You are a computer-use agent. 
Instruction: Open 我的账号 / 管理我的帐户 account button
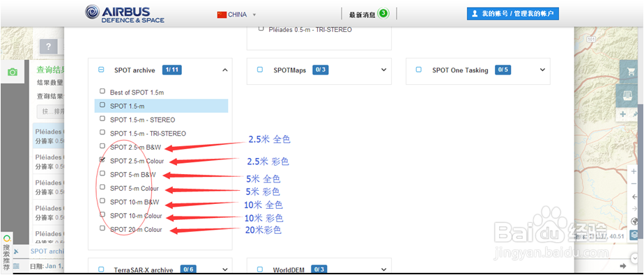(512, 13)
